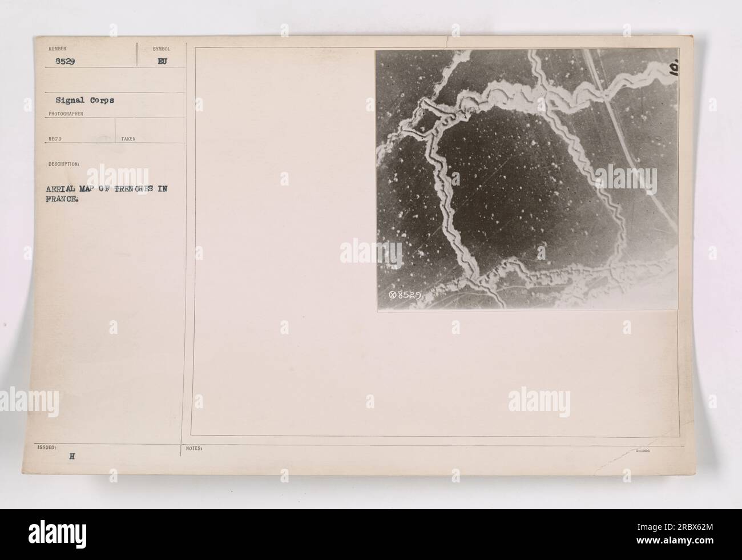Screen dimensions: 742x560
Task: Click the 'TAKEN' field label
Action: tap(128, 138)
